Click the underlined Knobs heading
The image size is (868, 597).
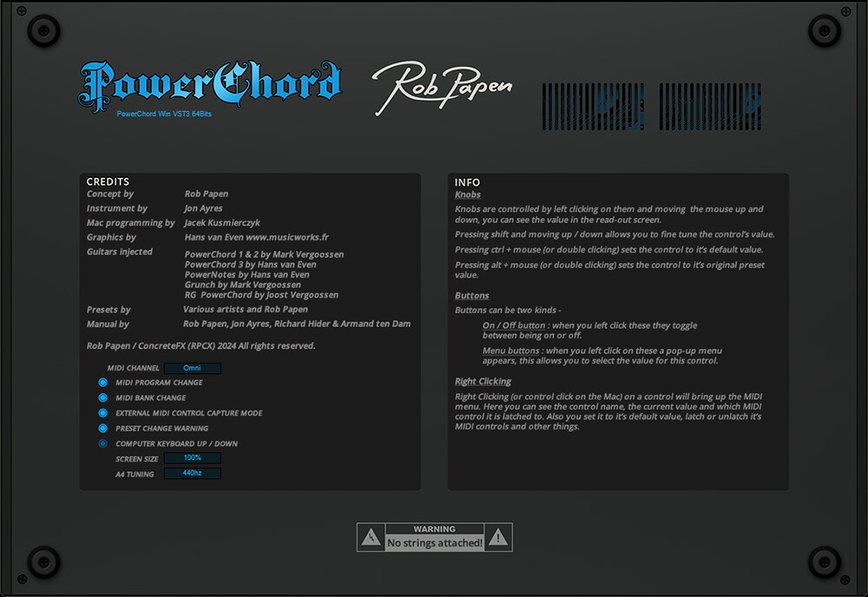467,194
